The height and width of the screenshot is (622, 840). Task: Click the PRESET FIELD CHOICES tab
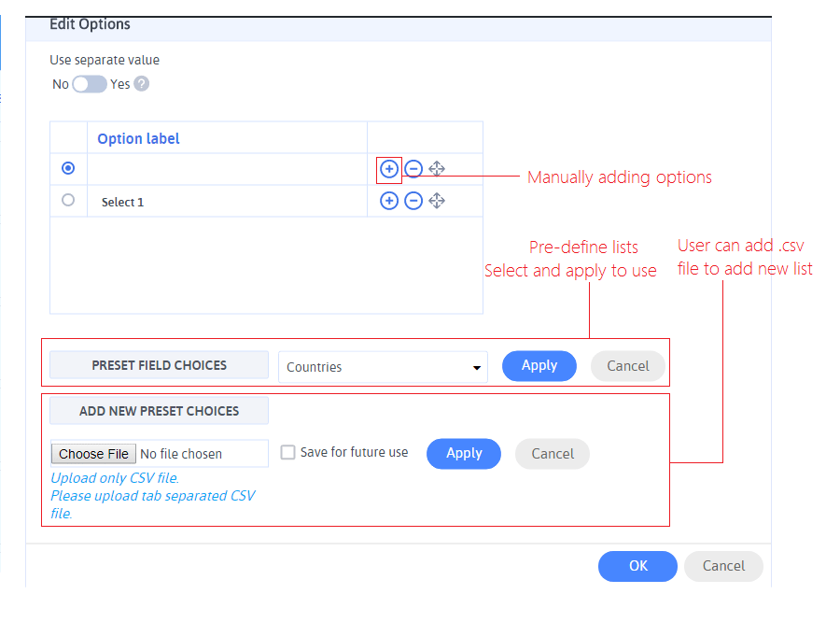point(159,365)
